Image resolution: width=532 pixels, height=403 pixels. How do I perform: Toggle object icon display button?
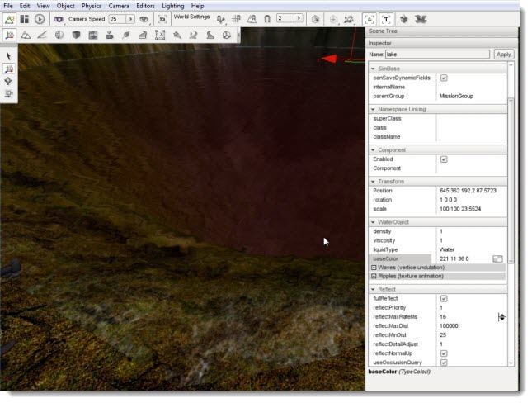pyautogui.click(x=370, y=19)
